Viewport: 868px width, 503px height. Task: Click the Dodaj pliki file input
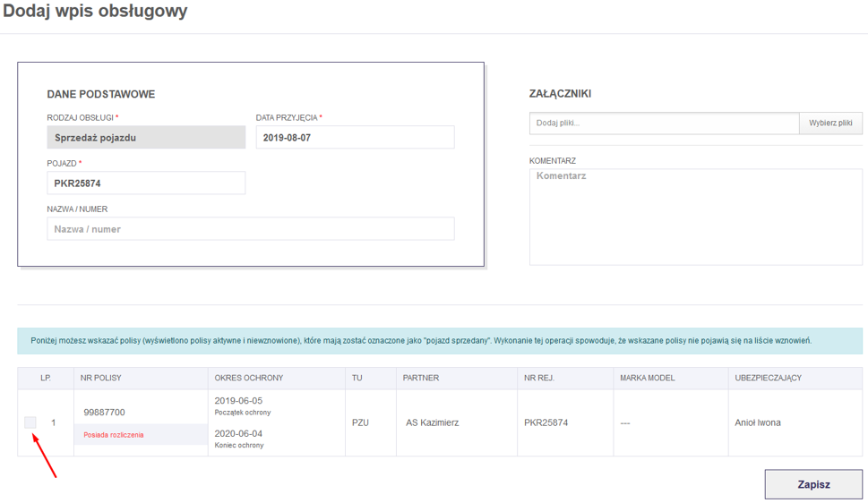pyautogui.click(x=664, y=124)
